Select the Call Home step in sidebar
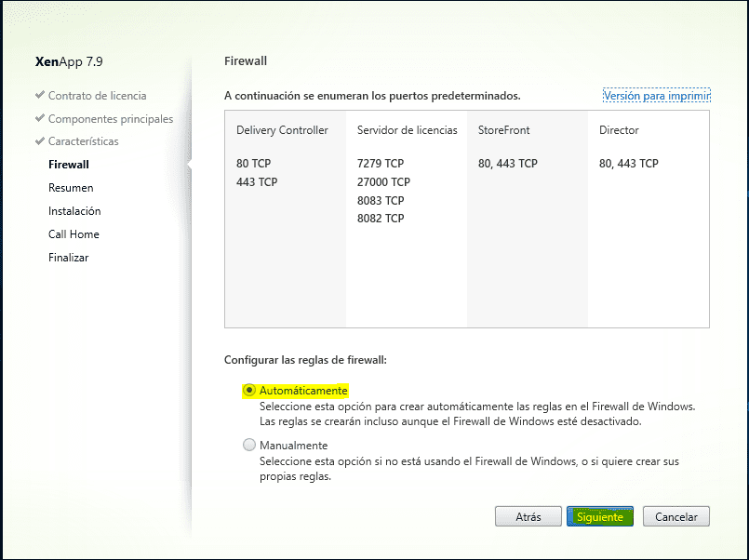This screenshot has width=749, height=560. pos(74,234)
